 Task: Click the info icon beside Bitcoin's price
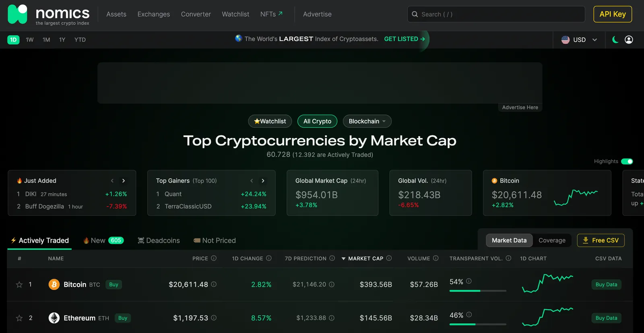(x=214, y=284)
